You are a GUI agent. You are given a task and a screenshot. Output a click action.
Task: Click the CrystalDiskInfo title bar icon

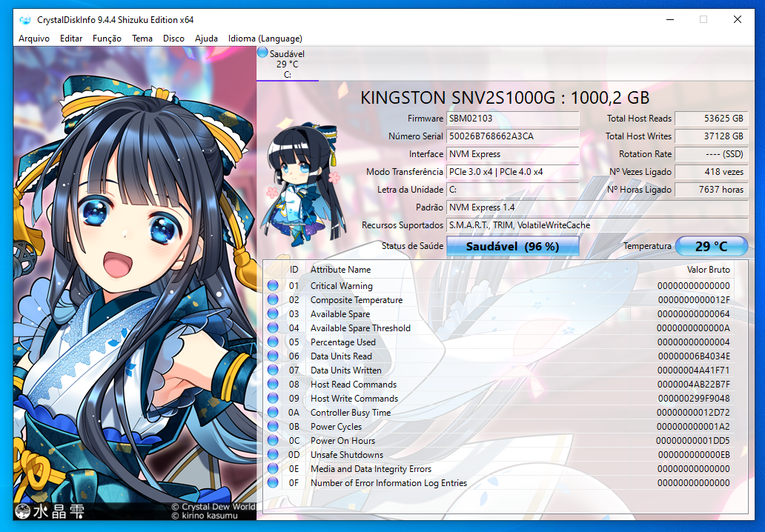(x=25, y=20)
